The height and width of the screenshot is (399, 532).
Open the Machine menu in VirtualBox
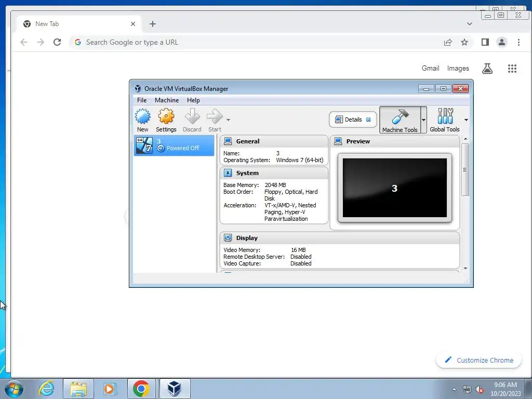(x=167, y=100)
